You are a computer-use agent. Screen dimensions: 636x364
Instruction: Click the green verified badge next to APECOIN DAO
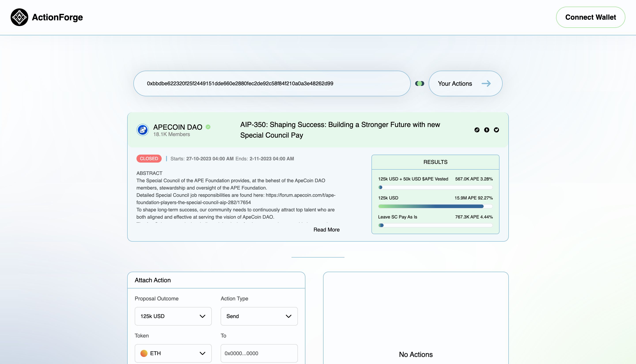pyautogui.click(x=208, y=127)
